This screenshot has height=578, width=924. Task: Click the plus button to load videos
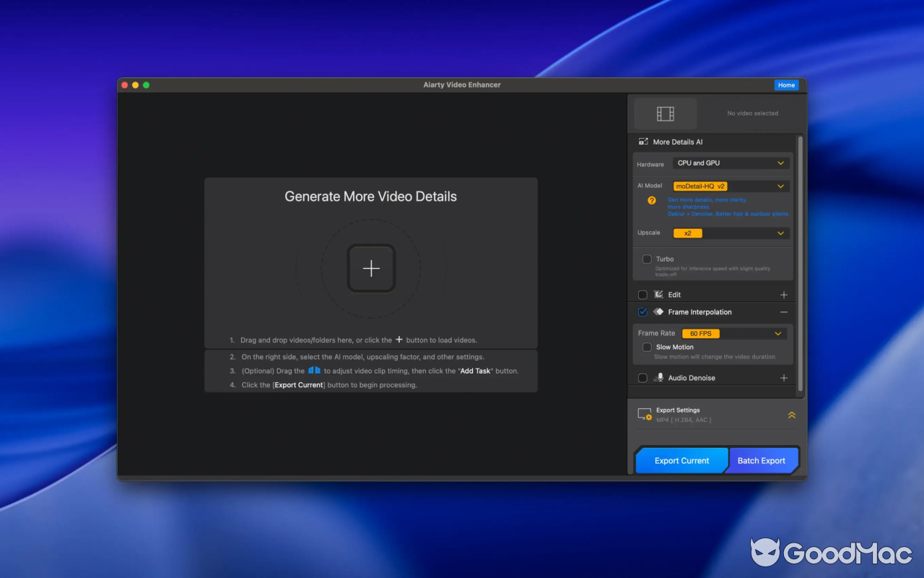click(370, 268)
